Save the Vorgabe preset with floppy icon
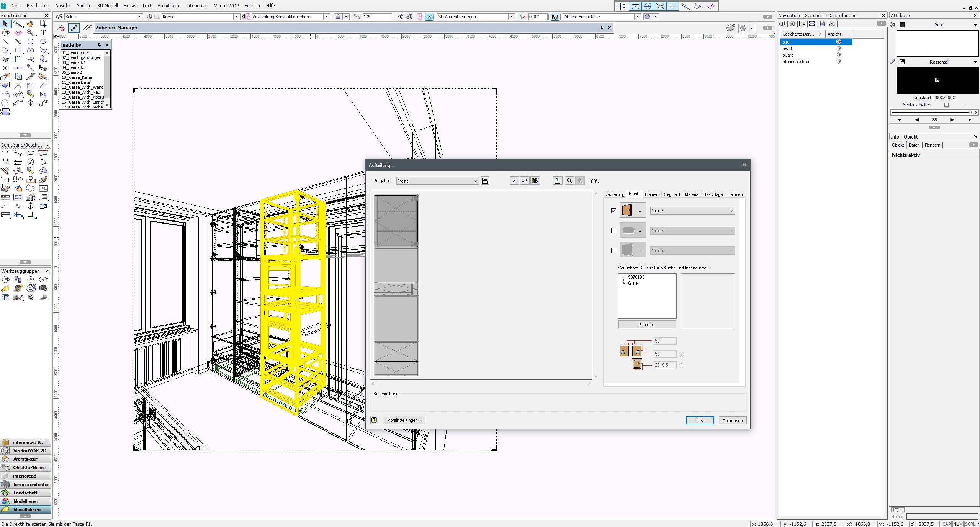980x527 pixels. click(x=485, y=181)
